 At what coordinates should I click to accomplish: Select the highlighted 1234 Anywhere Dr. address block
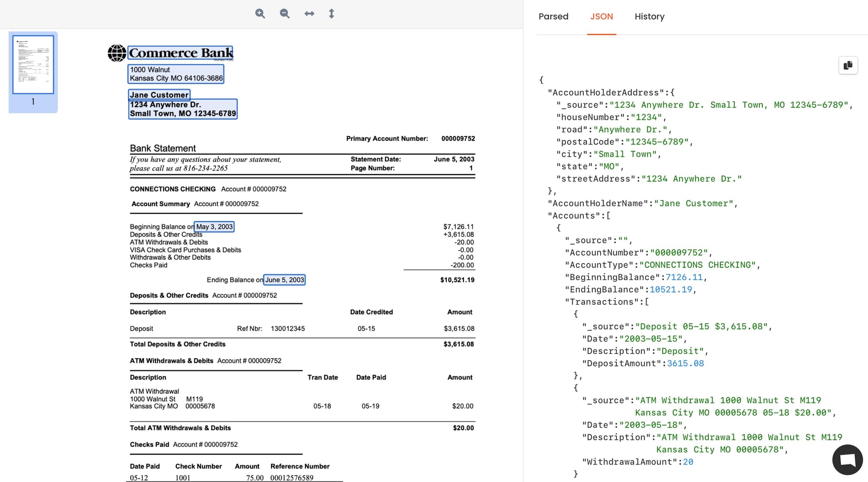pyautogui.click(x=183, y=109)
